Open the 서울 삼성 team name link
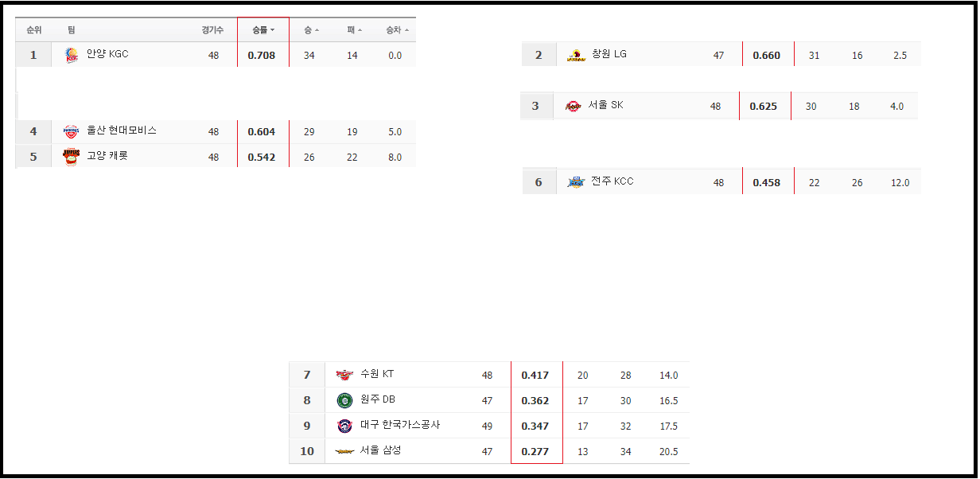This screenshot has width=980, height=479. coord(380,450)
